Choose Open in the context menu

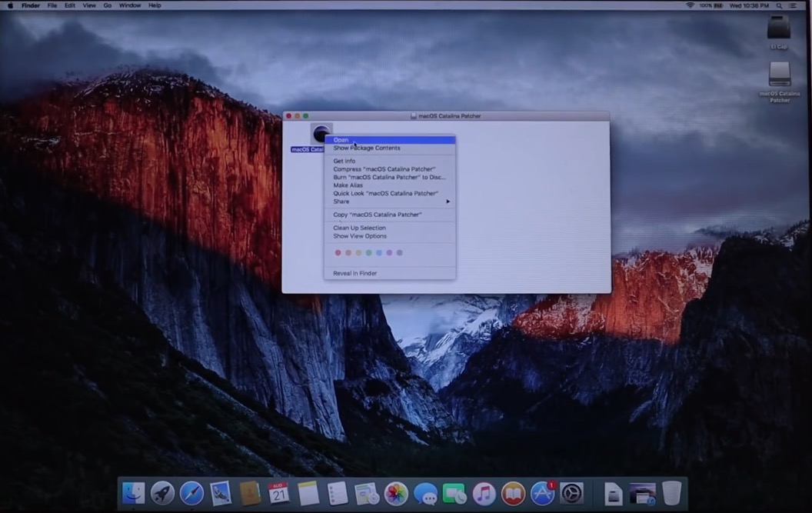tap(389, 140)
